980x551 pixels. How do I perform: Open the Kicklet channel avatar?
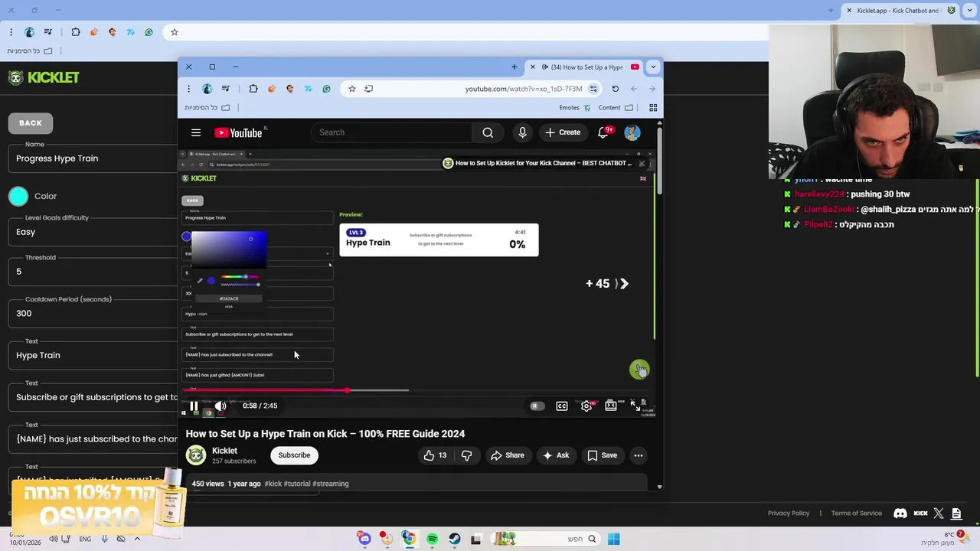click(x=196, y=455)
